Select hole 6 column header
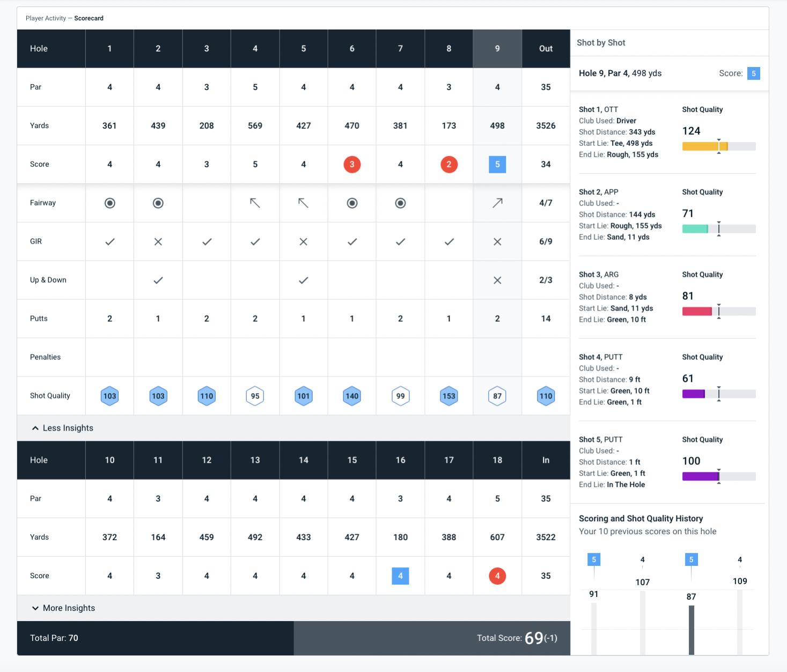Viewport: 787px width, 672px height. [352, 48]
